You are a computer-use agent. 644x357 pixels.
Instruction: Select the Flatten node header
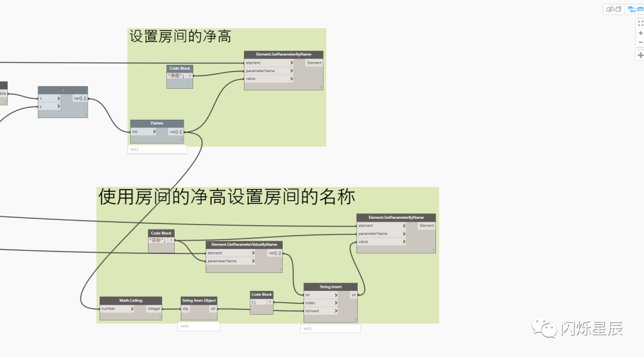coord(156,123)
